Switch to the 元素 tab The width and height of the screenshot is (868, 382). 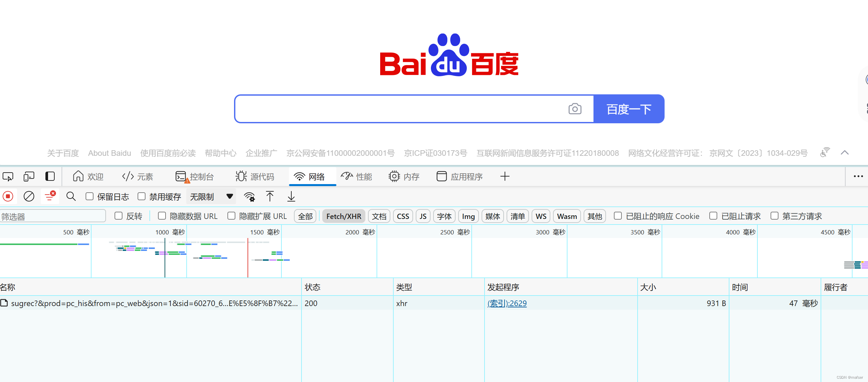pyautogui.click(x=138, y=176)
